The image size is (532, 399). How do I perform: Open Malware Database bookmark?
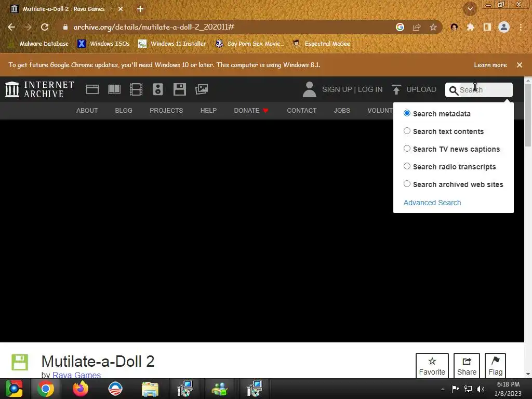(38, 44)
